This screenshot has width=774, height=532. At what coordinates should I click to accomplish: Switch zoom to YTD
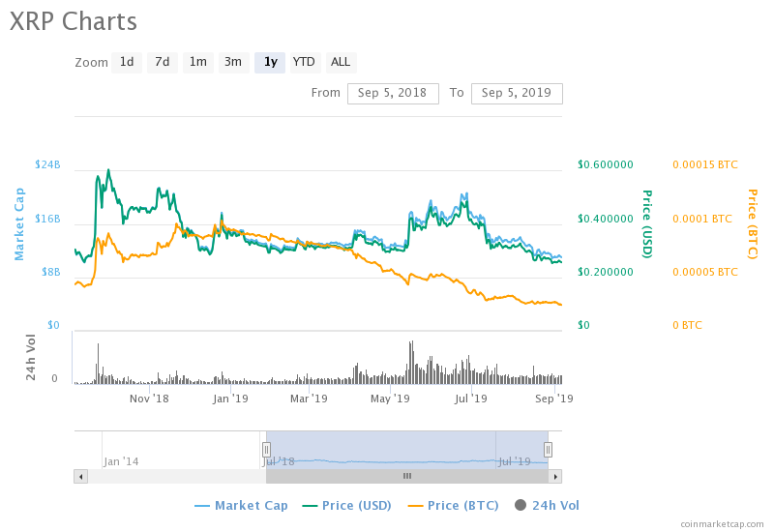306,63
